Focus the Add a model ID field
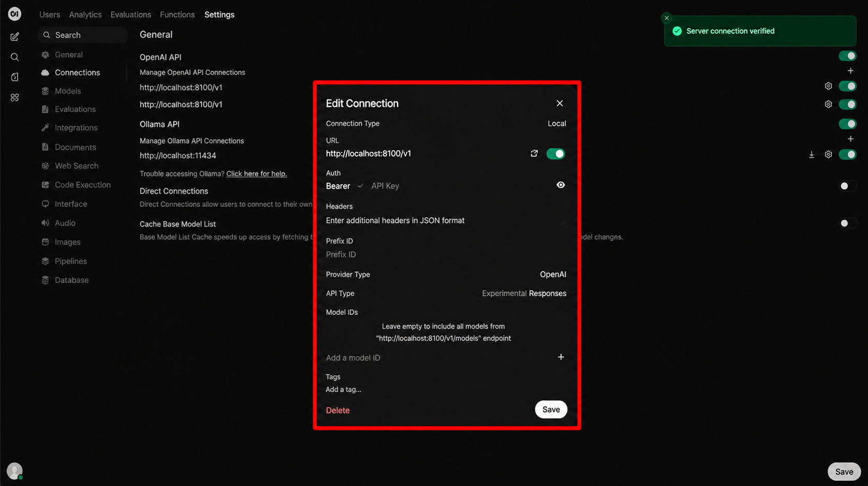This screenshot has height=486, width=868. 439,358
